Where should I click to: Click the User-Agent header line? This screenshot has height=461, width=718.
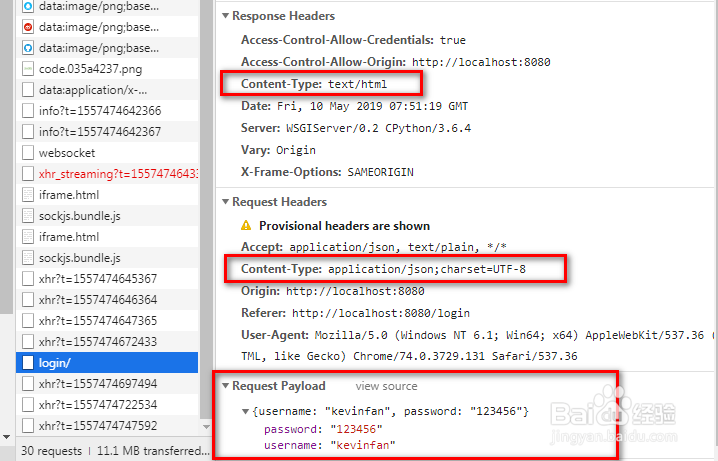pyautogui.click(x=478, y=346)
